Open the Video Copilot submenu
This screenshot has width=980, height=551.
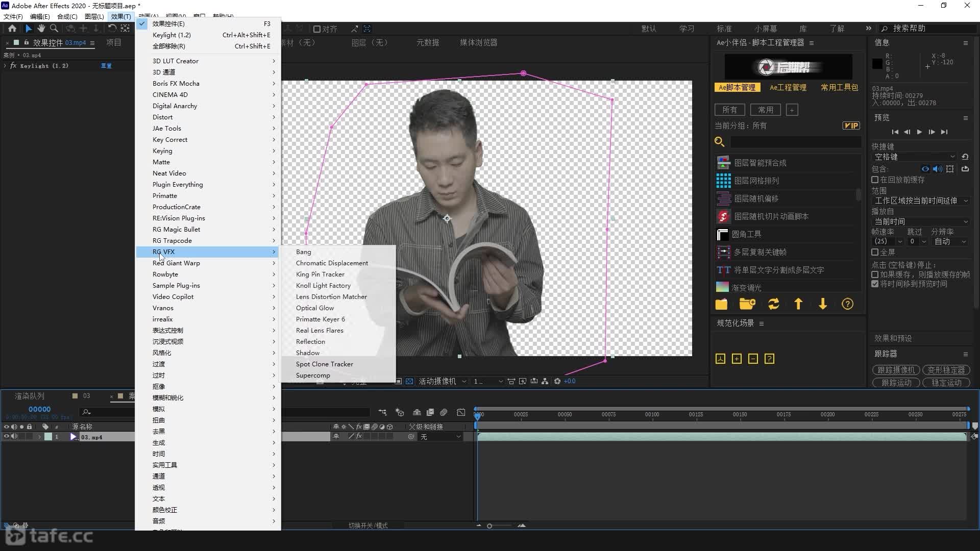[x=208, y=296]
